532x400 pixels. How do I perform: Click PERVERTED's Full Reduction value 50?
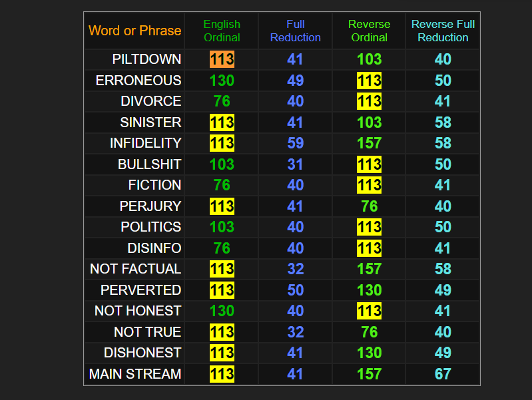[295, 290]
